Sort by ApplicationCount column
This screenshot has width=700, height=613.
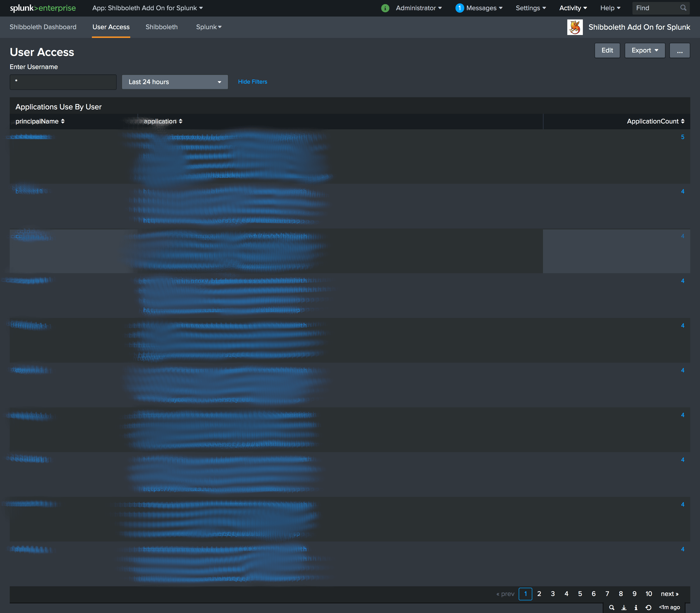(x=656, y=122)
